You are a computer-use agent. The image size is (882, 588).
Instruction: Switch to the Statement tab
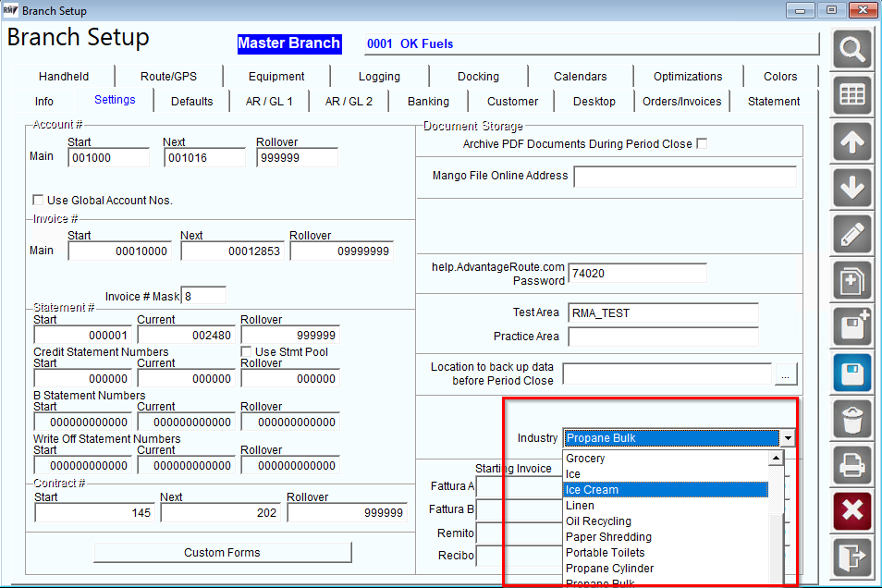pos(774,102)
